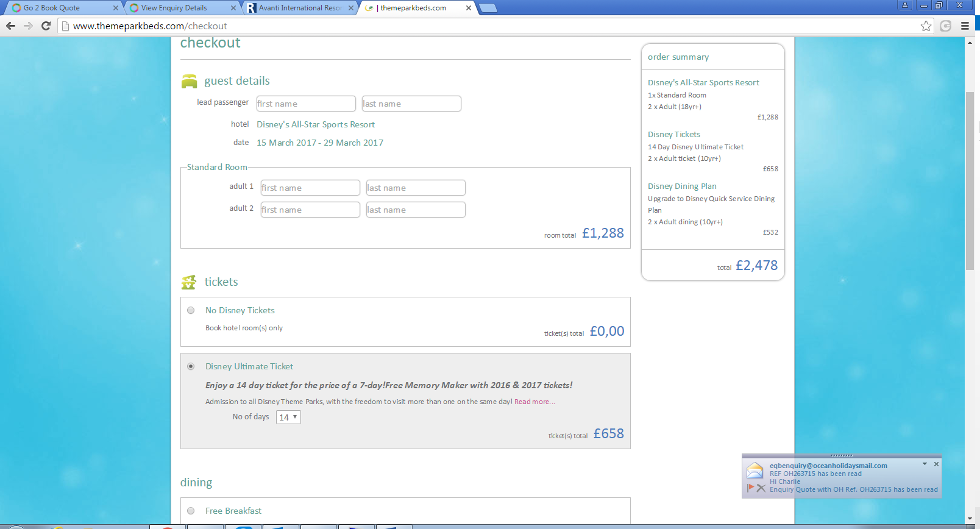The height and width of the screenshot is (529, 980).
Task: Click Disney's All-Star Sports Resort in order summary
Action: click(x=703, y=82)
